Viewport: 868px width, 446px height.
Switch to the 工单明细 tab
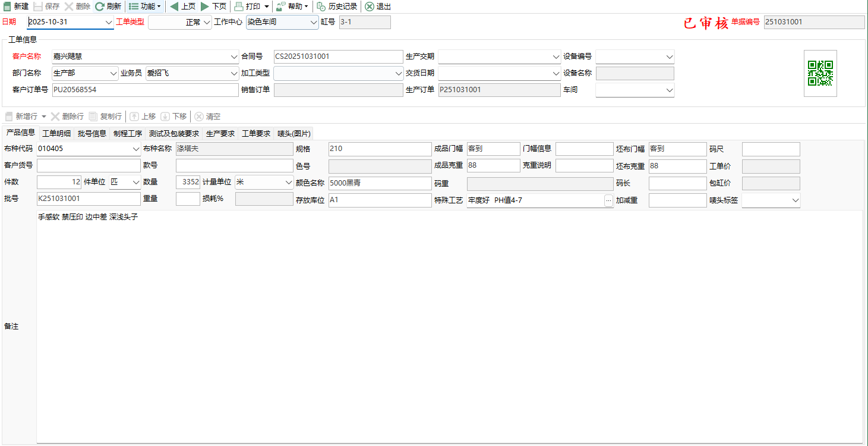coord(56,133)
